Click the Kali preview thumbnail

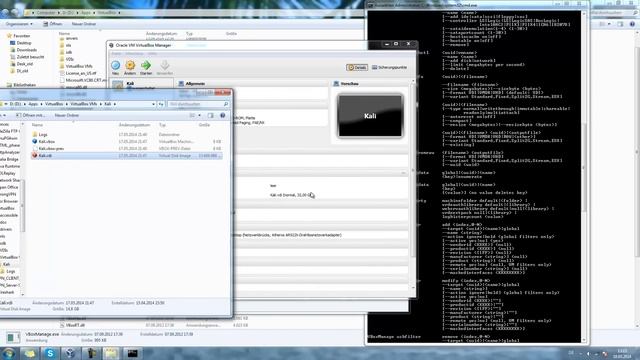[370, 116]
